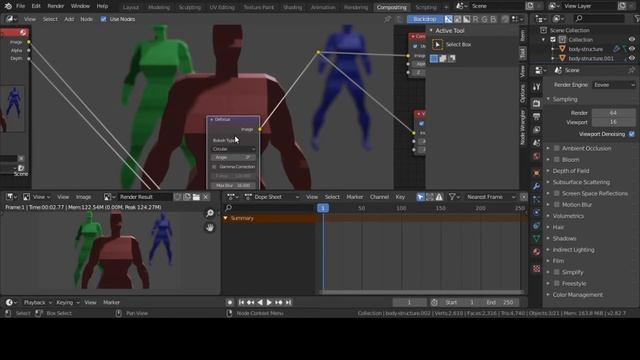The height and width of the screenshot is (360, 640).
Task: Click the outliner filter funnel icon
Action: (x=637, y=18)
